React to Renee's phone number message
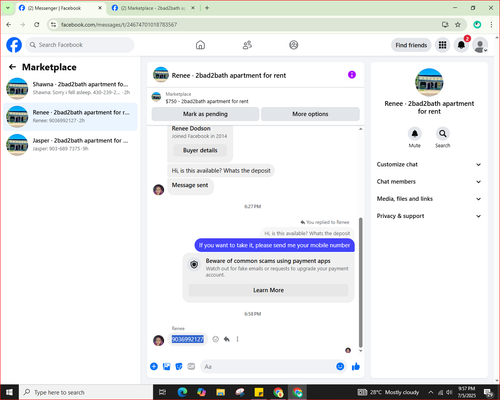The height and width of the screenshot is (400, 500). pyautogui.click(x=216, y=339)
